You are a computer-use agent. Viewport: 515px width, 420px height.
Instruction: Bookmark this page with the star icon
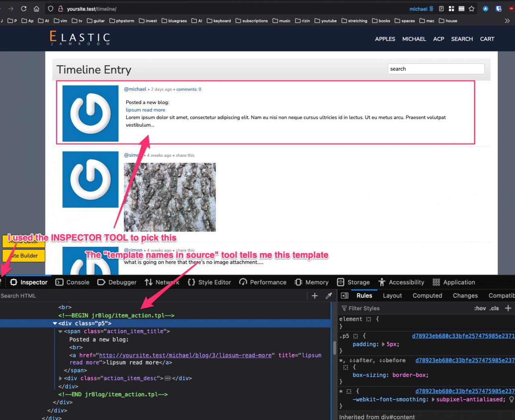click(x=472, y=9)
